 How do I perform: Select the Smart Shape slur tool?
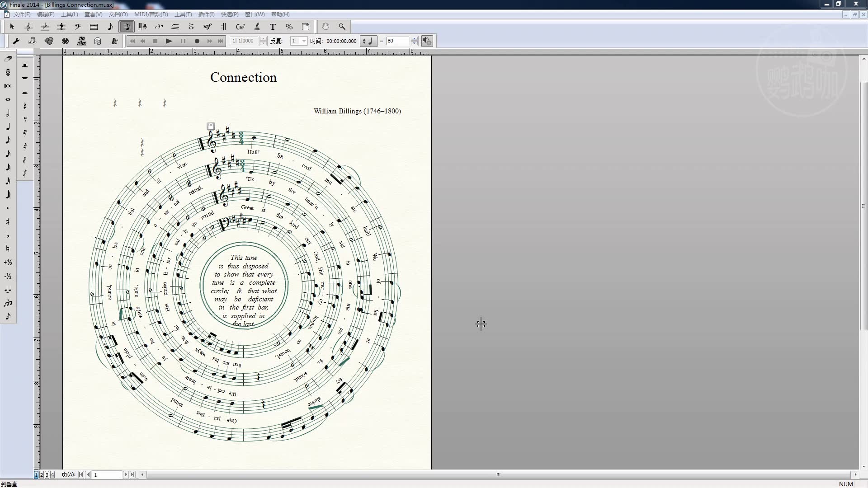coord(175,27)
